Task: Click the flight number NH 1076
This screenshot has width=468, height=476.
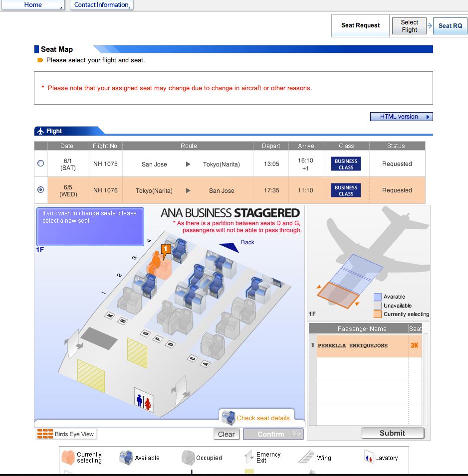Action: pos(105,190)
